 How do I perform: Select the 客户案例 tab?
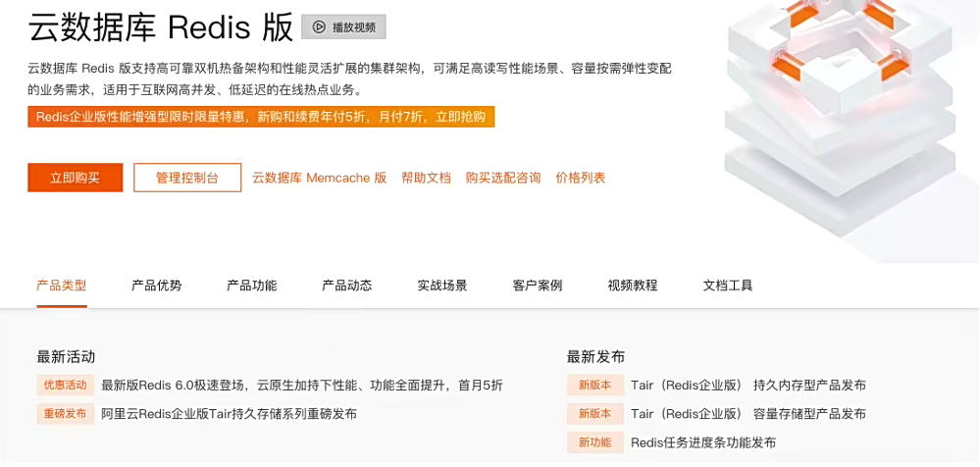click(x=538, y=285)
